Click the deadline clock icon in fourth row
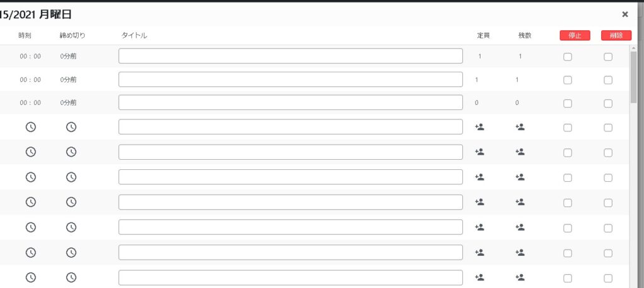Image resolution: width=644 pixels, height=288 pixels. pos(72,126)
